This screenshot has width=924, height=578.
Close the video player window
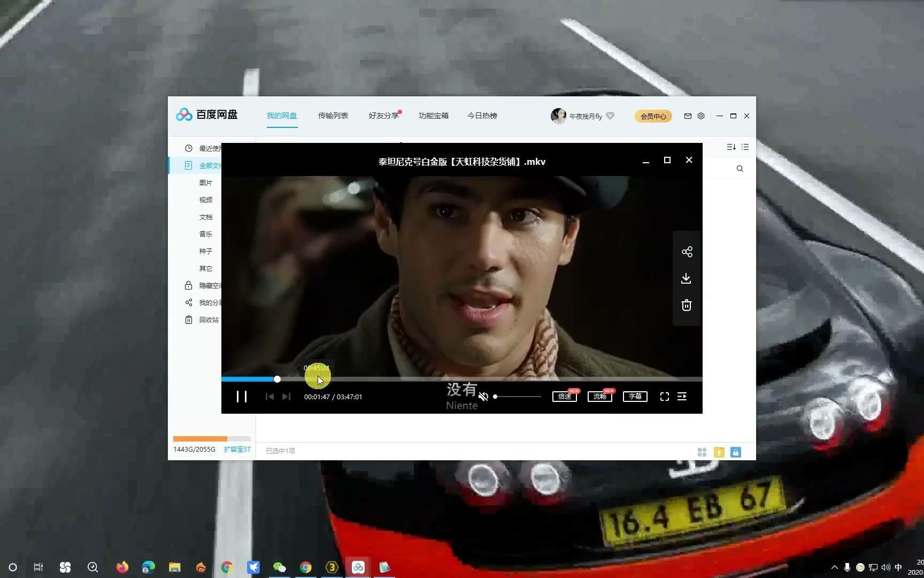click(689, 160)
